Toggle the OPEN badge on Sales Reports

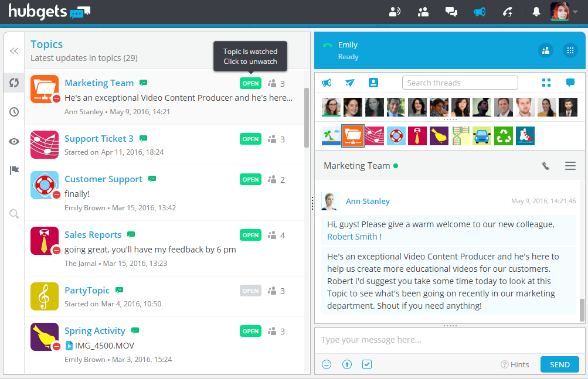point(250,235)
